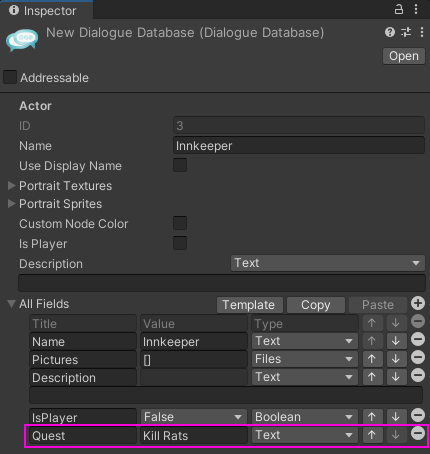Toggle the Custom Node Color checkbox
Viewport: 430px width, 454px height.
[x=180, y=223]
